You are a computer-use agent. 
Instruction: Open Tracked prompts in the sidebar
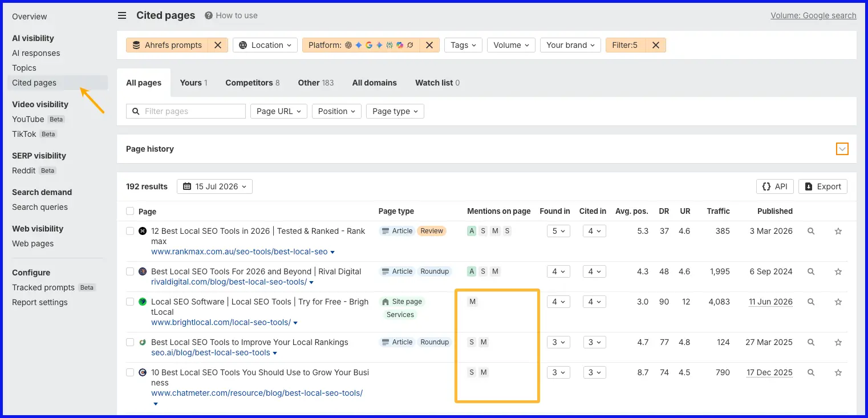pyautogui.click(x=54, y=287)
